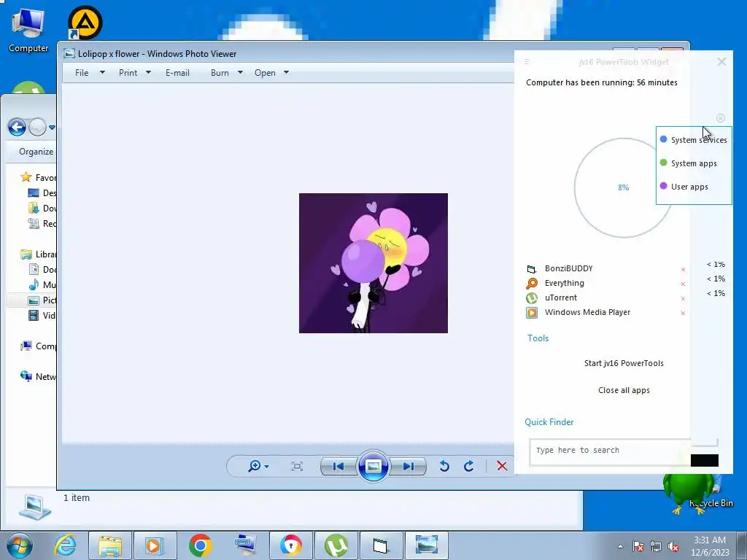Click the uTorrent icon in widget list
Viewport: 747px width, 560px height.
pyautogui.click(x=532, y=298)
